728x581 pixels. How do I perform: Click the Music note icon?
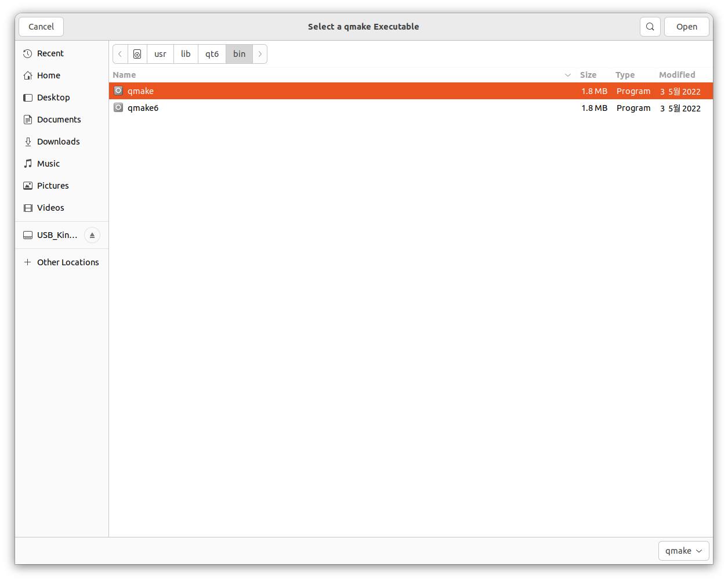point(28,164)
